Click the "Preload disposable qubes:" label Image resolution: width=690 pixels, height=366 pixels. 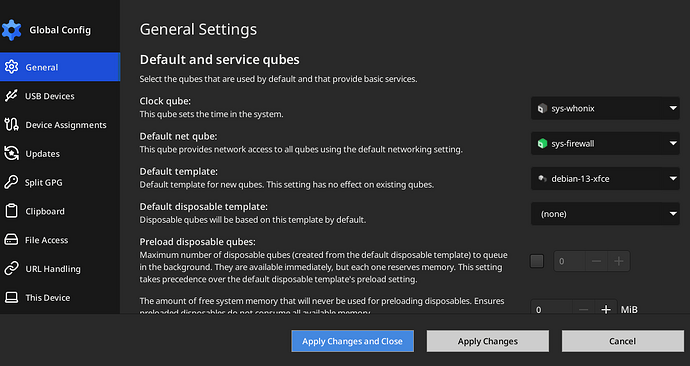pos(198,242)
